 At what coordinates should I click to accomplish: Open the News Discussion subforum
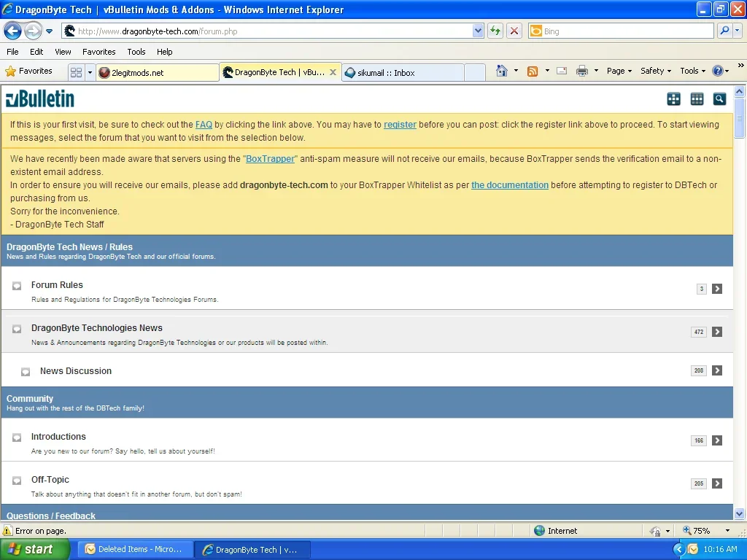[x=76, y=371]
